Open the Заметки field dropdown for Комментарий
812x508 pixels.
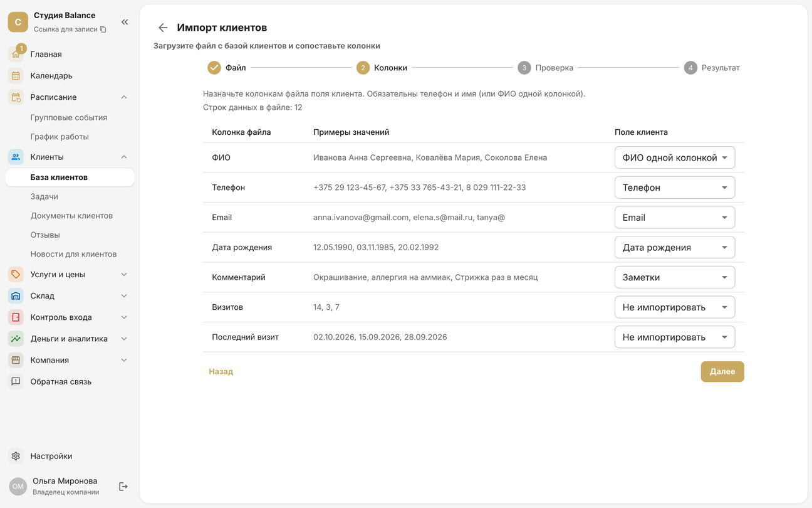point(675,277)
